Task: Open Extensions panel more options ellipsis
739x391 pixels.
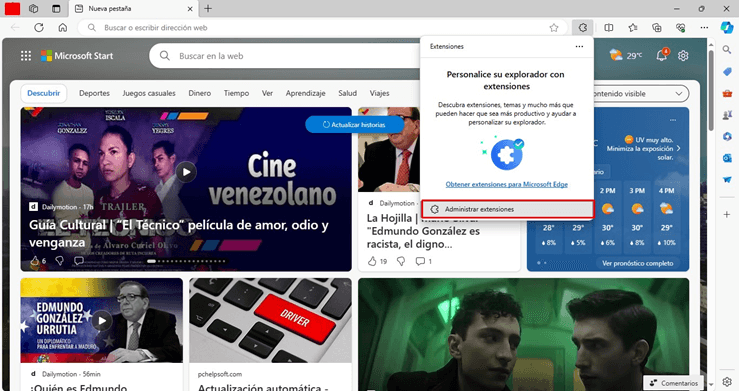Action: [x=579, y=47]
